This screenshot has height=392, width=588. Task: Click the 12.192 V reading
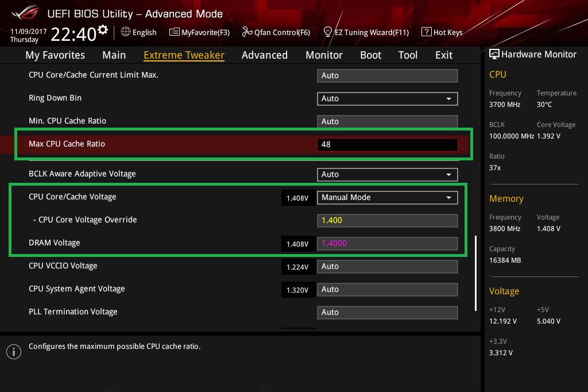(x=503, y=321)
